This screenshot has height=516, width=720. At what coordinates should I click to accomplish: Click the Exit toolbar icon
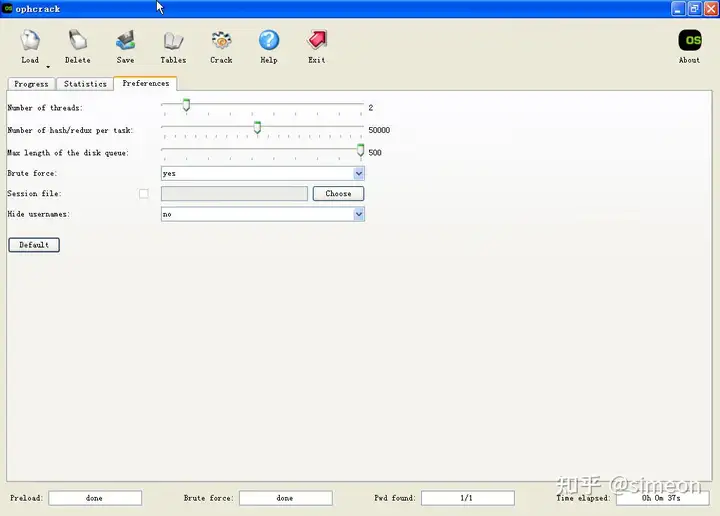click(x=317, y=40)
